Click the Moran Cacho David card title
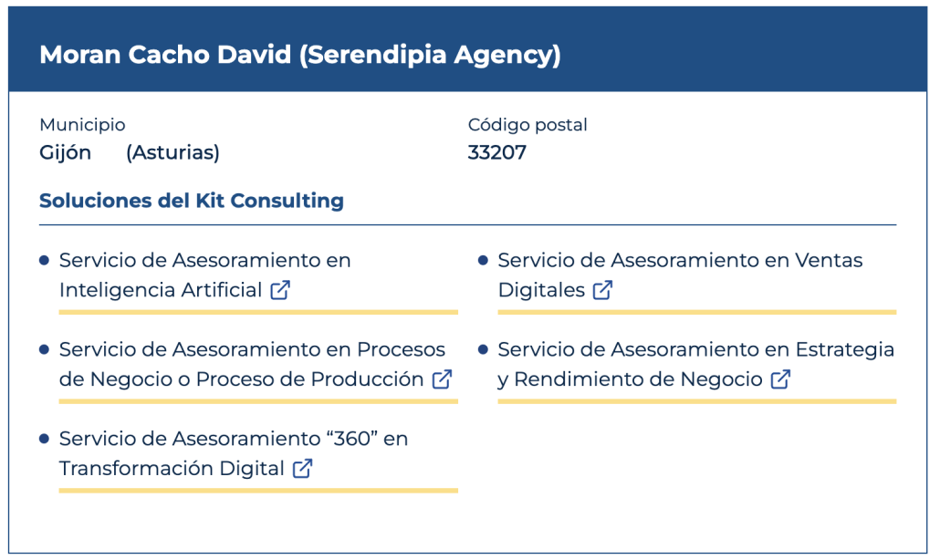 [x=299, y=55]
